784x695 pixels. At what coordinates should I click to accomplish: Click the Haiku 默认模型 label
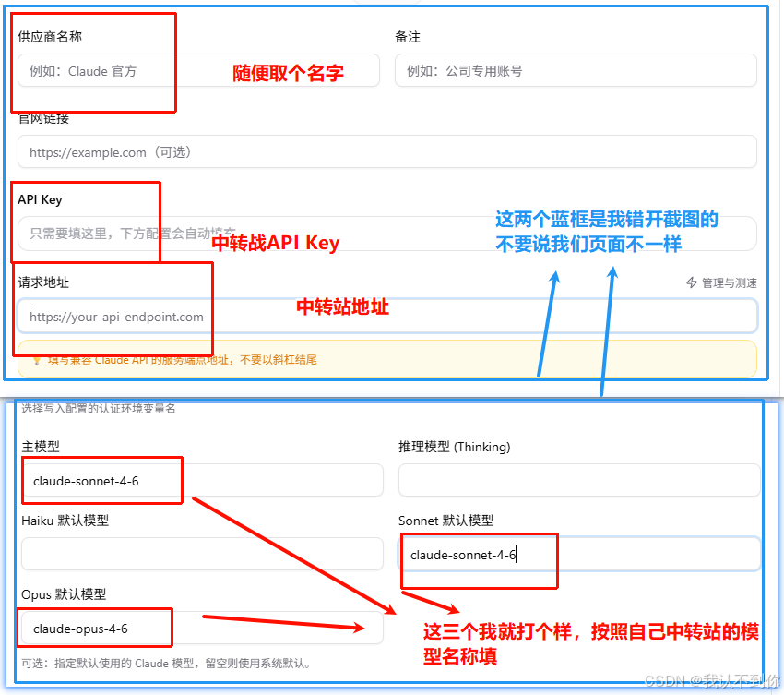(65, 521)
